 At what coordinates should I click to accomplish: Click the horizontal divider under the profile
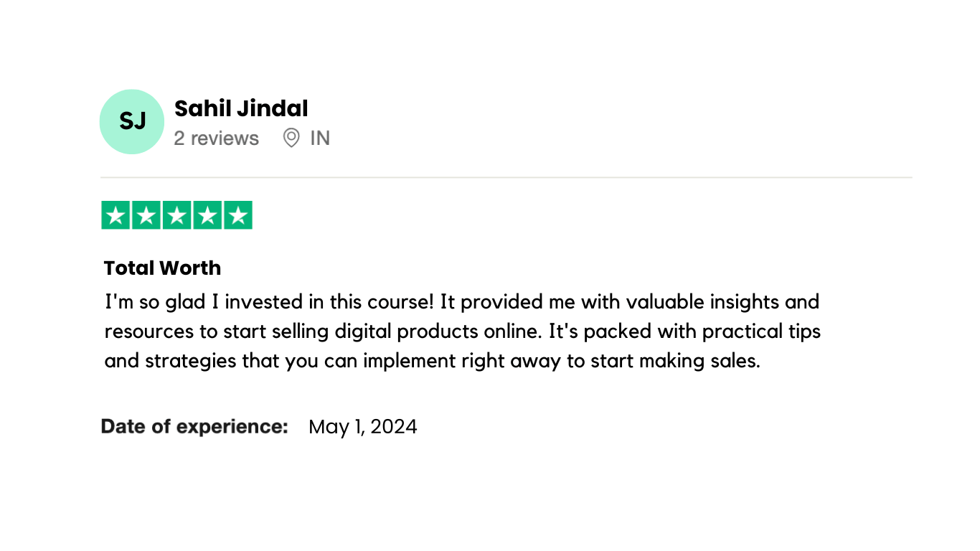pos(506,177)
